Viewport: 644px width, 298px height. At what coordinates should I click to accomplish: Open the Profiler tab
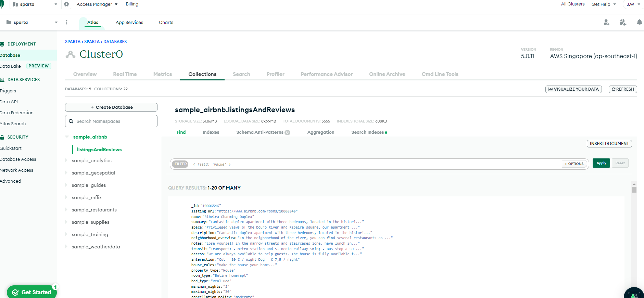click(276, 74)
